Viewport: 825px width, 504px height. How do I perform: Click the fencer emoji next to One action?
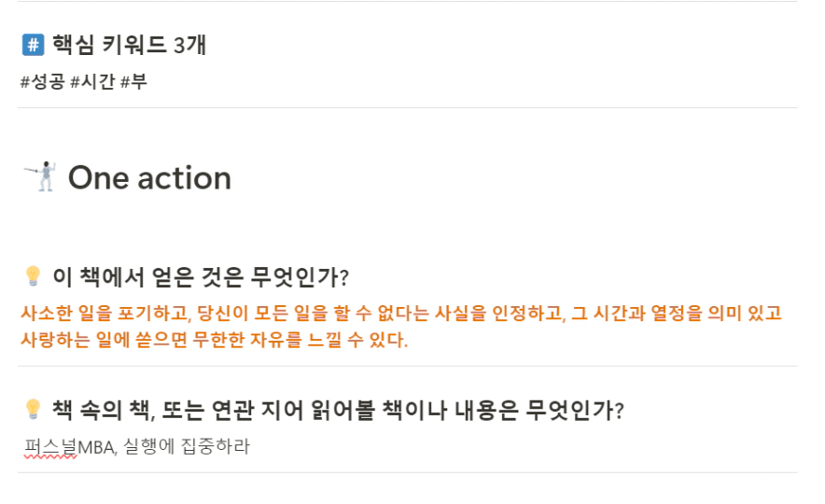41,176
